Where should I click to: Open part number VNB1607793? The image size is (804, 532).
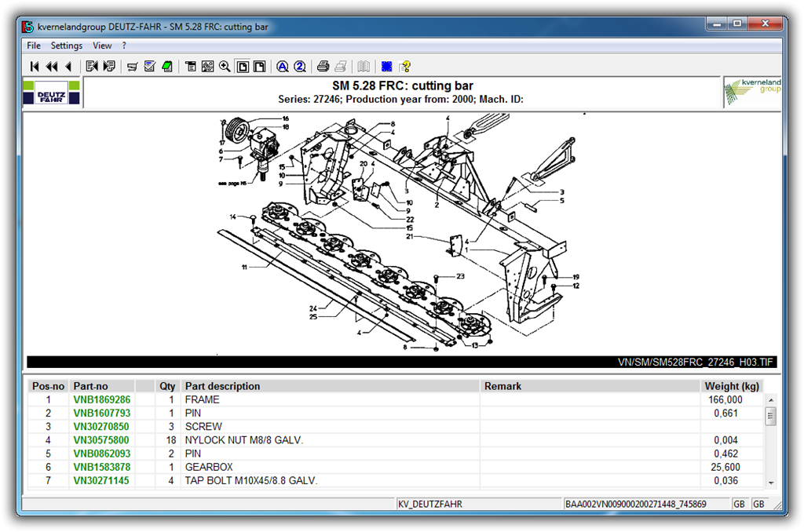[x=101, y=413]
